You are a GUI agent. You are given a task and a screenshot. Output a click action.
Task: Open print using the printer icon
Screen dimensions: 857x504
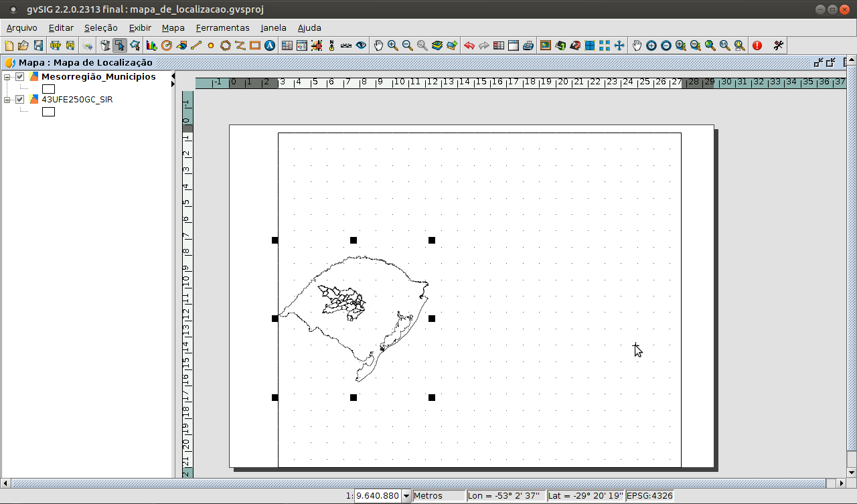click(528, 46)
